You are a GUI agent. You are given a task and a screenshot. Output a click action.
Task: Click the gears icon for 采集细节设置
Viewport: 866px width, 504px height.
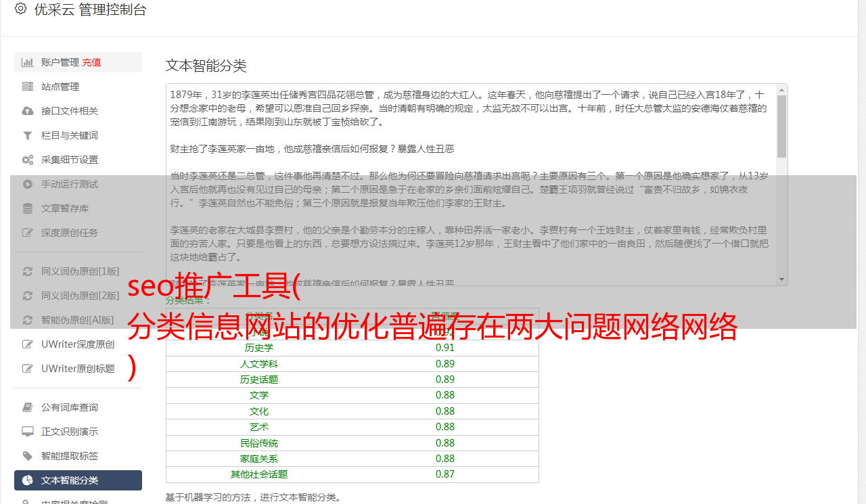click(x=28, y=160)
